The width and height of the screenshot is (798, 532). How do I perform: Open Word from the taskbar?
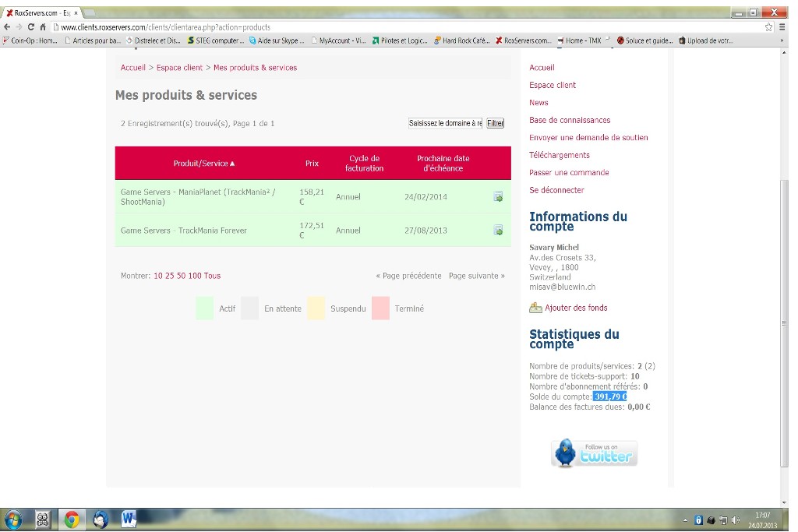(x=129, y=520)
